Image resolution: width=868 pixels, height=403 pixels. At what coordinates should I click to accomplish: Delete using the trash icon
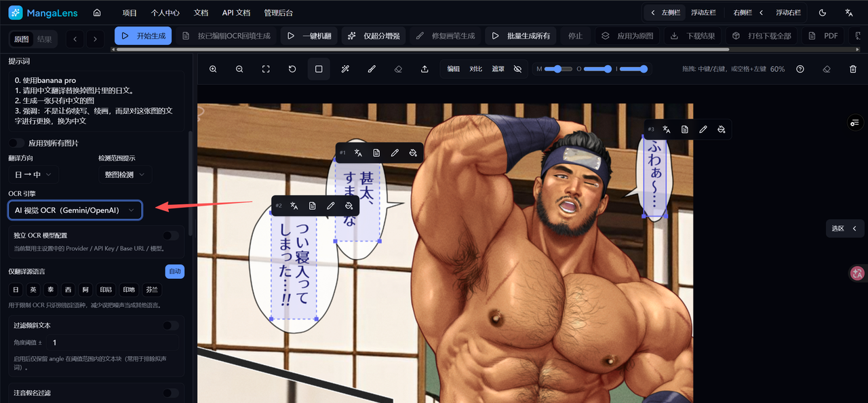click(x=853, y=69)
